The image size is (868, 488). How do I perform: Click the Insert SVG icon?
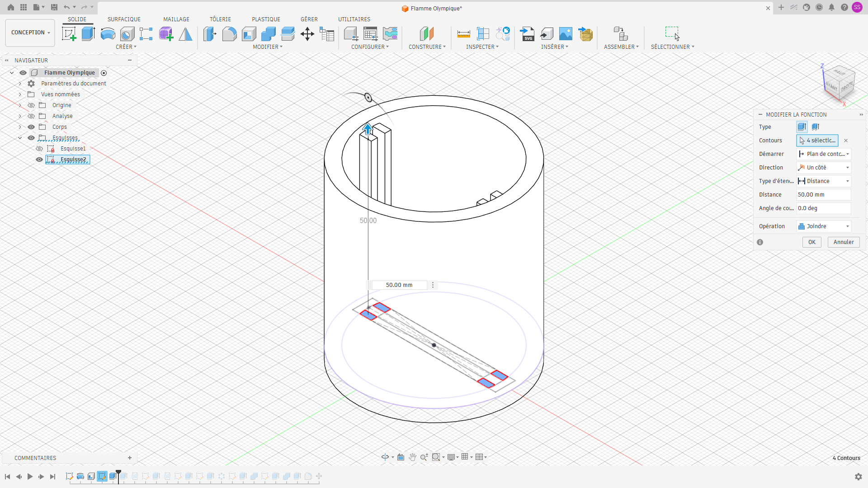click(x=528, y=34)
